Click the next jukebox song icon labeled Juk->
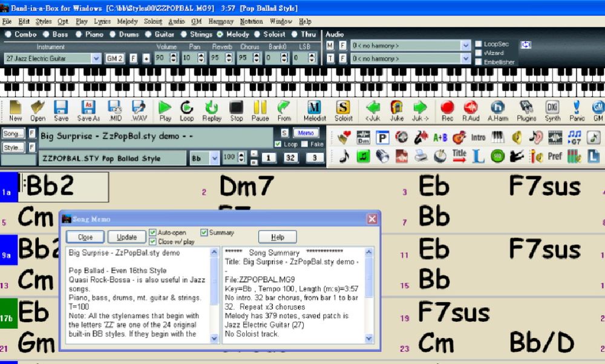Viewport: 605px width, 364px height. click(420, 111)
